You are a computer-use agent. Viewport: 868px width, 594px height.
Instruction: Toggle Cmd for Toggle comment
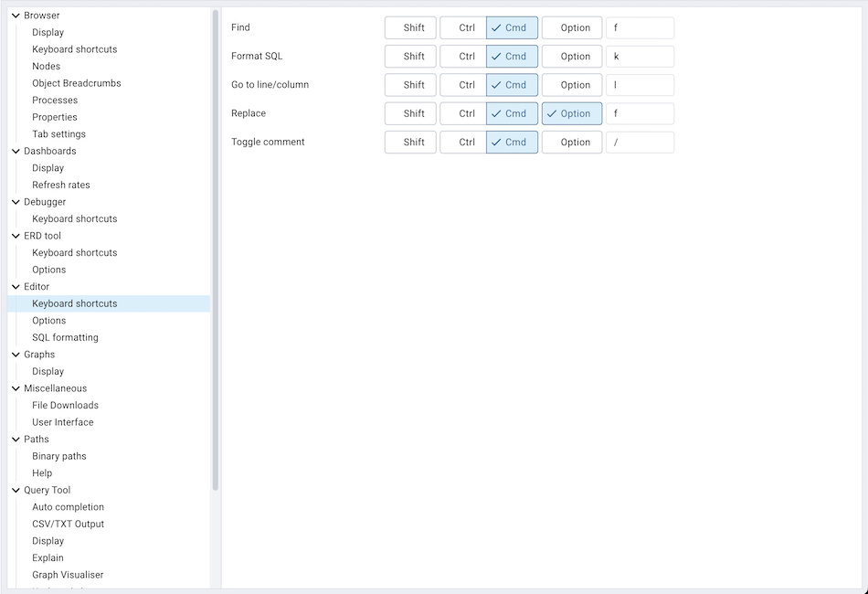(511, 142)
